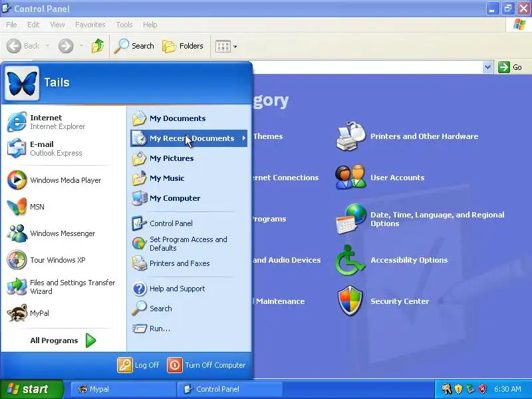
Task: Open the File menu
Action: pos(11,25)
